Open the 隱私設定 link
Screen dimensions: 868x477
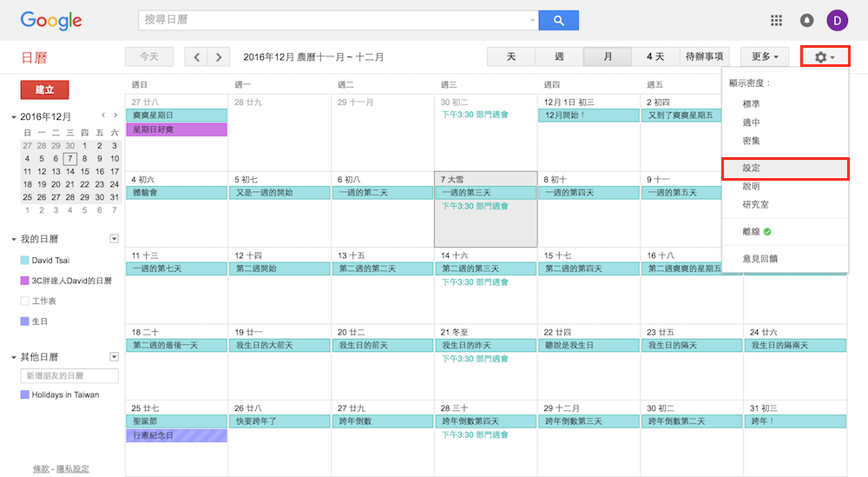click(73, 469)
